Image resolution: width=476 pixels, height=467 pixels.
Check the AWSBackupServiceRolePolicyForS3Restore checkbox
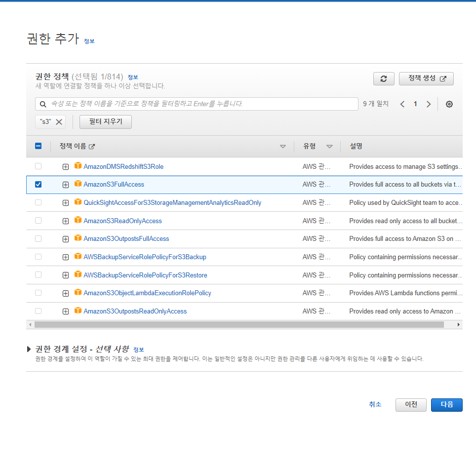[38, 275]
